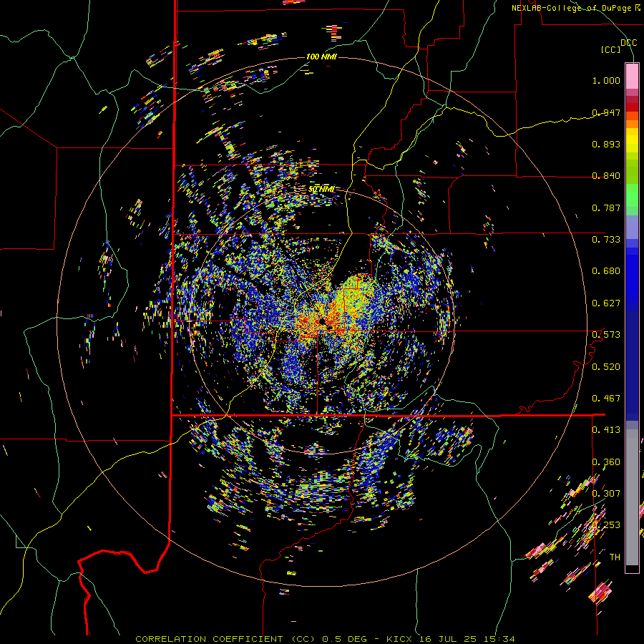Image resolution: width=644 pixels, height=644 pixels.
Task: Click the 0.307 scale value
Action: tap(606, 493)
